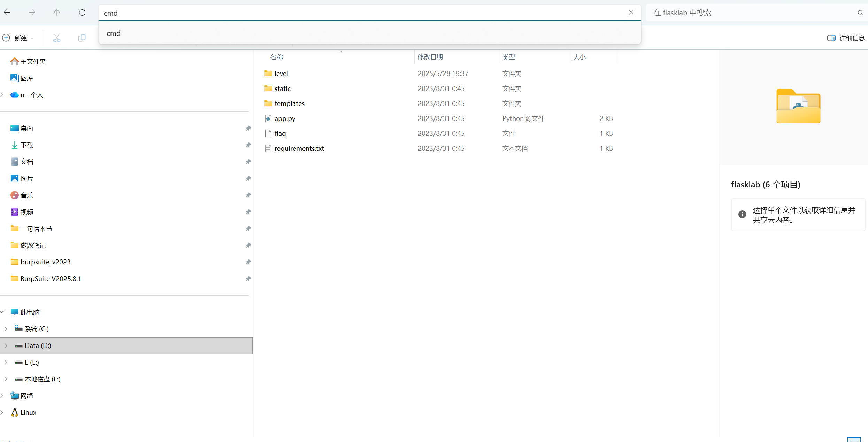Sort by the 修改日期 column header
The image size is (868, 442).
[x=430, y=57]
